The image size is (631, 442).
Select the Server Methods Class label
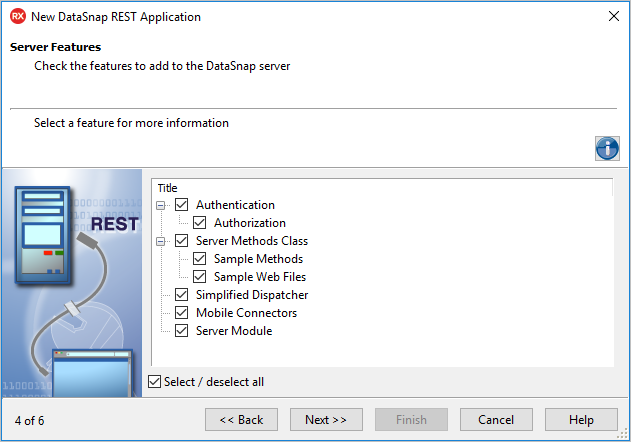(252, 241)
